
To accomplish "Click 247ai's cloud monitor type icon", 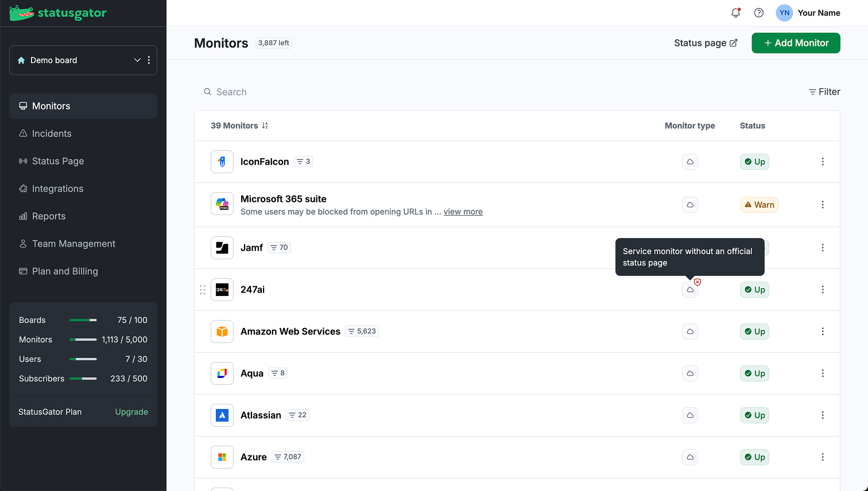I will (x=690, y=290).
